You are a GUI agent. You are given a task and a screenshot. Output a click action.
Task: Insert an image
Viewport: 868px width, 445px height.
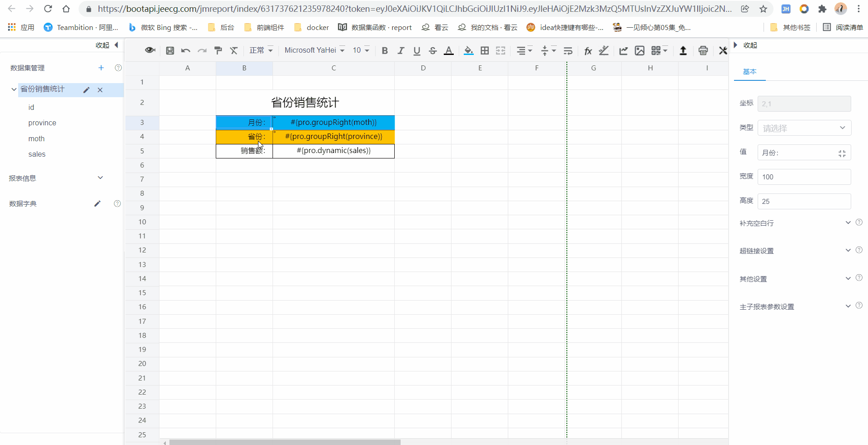click(640, 50)
